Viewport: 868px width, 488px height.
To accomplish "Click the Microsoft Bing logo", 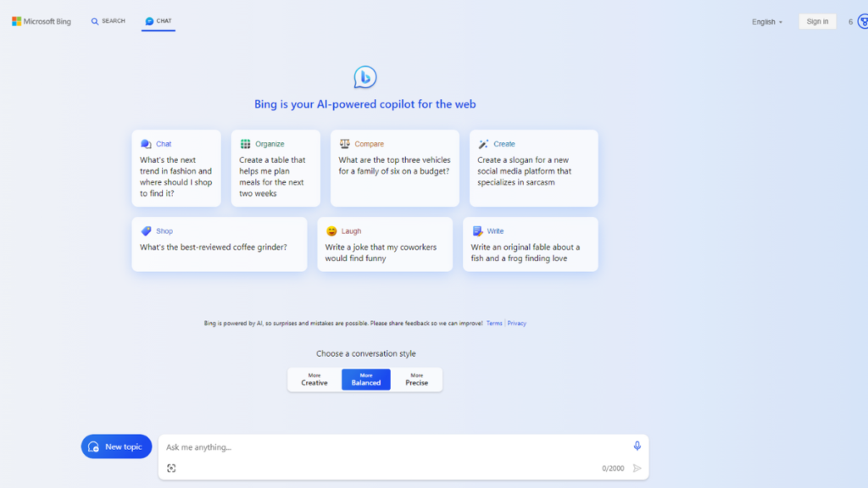I will click(x=42, y=21).
